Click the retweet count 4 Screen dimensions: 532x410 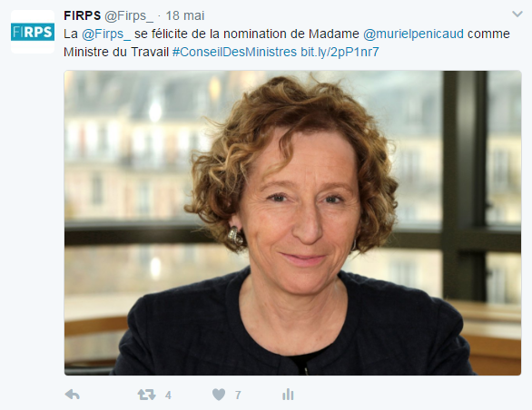point(168,395)
